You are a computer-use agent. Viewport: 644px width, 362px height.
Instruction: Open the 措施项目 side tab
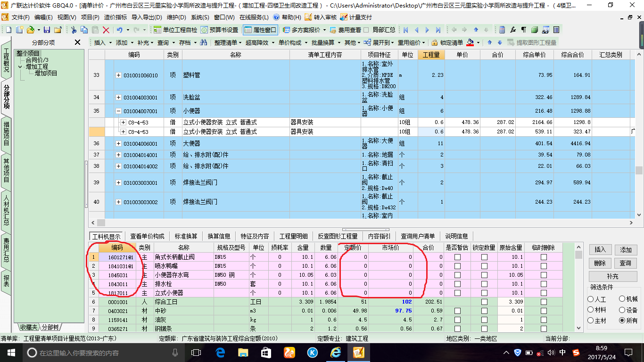pos(7,133)
